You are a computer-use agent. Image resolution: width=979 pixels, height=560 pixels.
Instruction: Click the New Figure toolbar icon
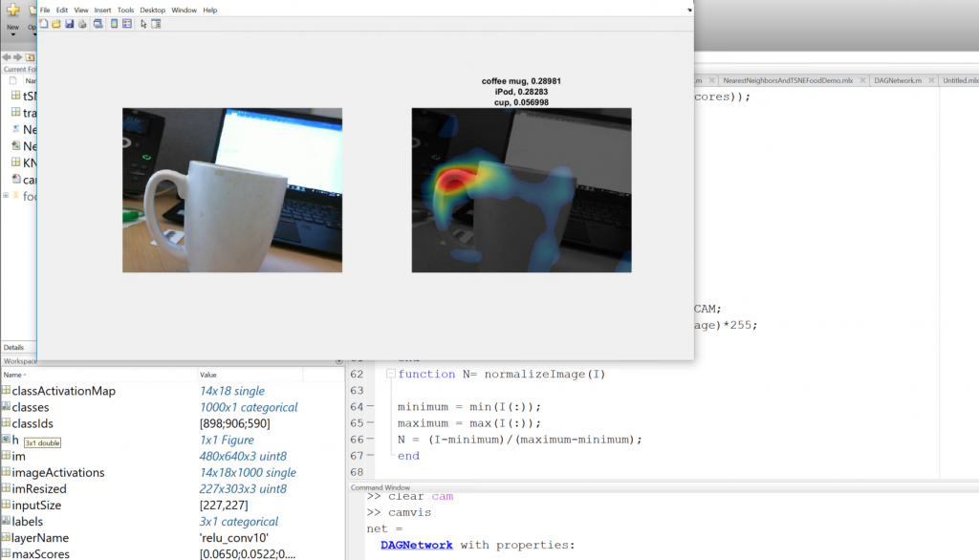(x=44, y=24)
